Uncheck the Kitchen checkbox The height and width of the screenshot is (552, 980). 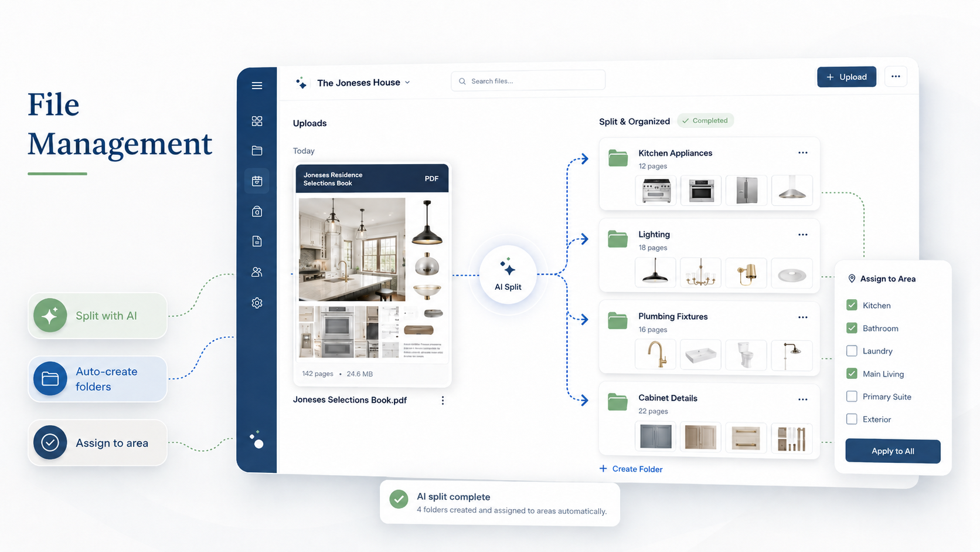pos(852,305)
